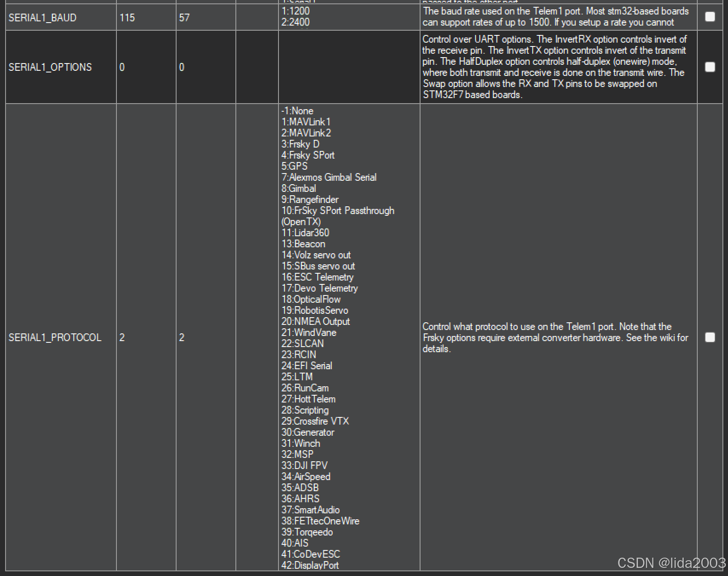Click the '36:AHRS' option text
The image size is (728, 576).
point(300,499)
